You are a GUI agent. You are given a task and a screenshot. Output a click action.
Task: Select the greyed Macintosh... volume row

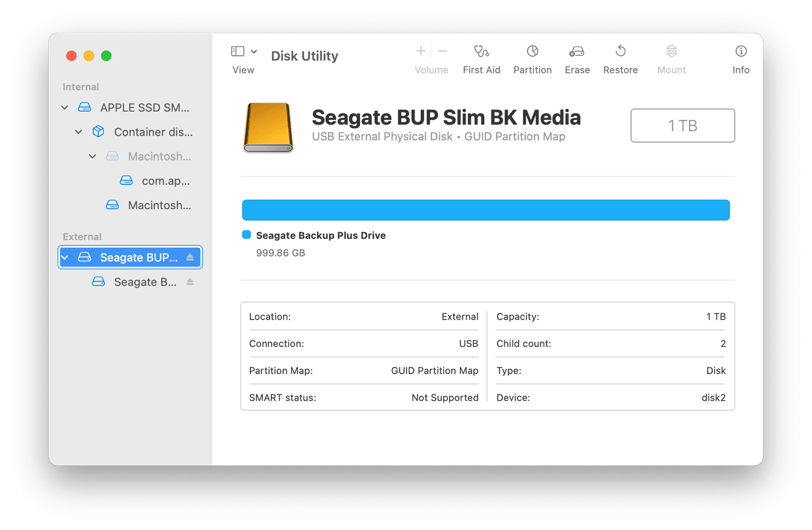point(130,156)
